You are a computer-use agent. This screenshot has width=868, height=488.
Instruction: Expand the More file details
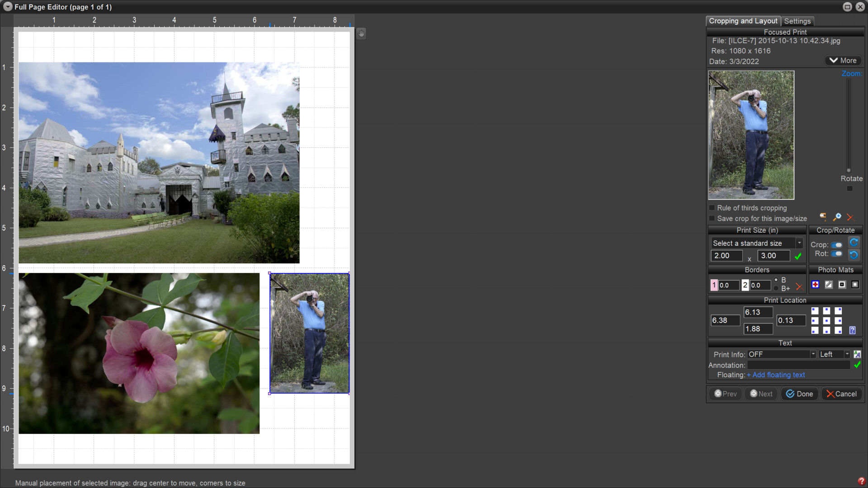click(843, 61)
